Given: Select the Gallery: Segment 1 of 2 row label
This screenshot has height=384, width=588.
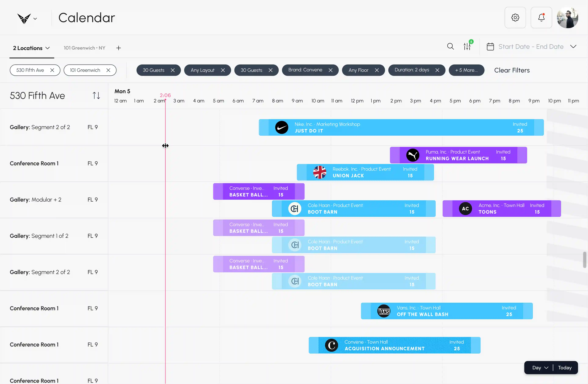Looking at the screenshot, I should coord(39,236).
